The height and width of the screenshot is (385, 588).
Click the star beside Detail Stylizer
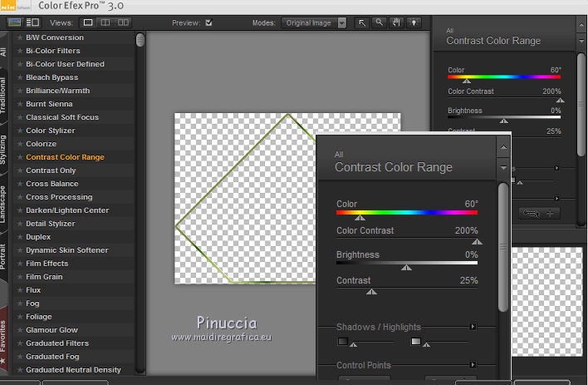[20, 224]
